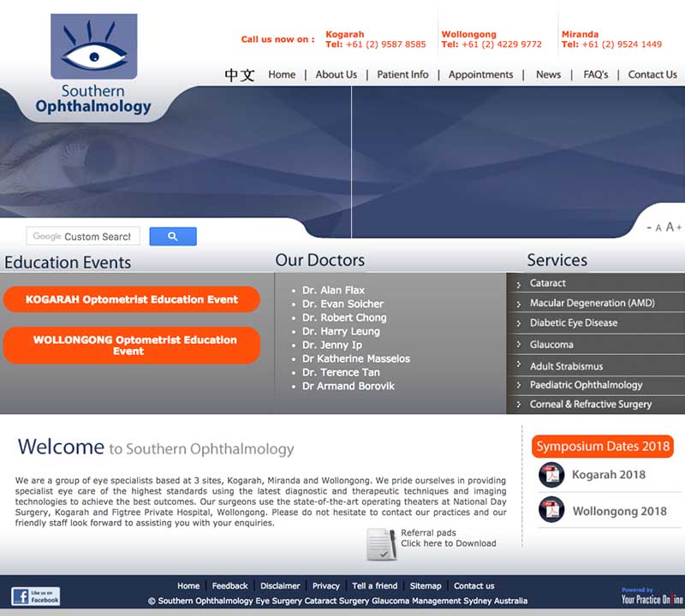Open the Home menu item
685x616 pixels.
click(x=282, y=74)
